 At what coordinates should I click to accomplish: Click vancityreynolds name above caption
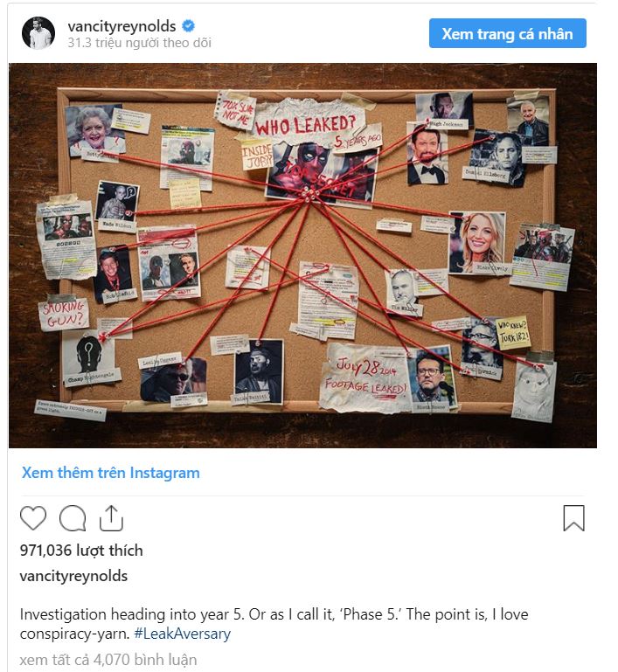pos(73,576)
